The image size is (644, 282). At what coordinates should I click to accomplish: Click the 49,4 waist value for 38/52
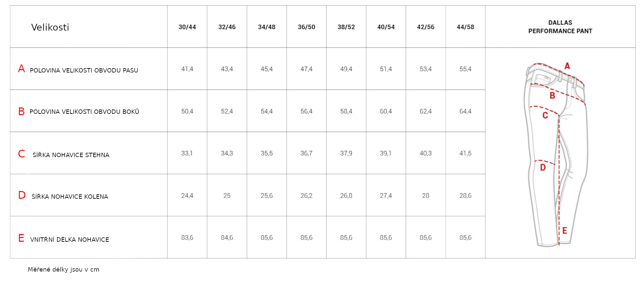click(x=346, y=69)
